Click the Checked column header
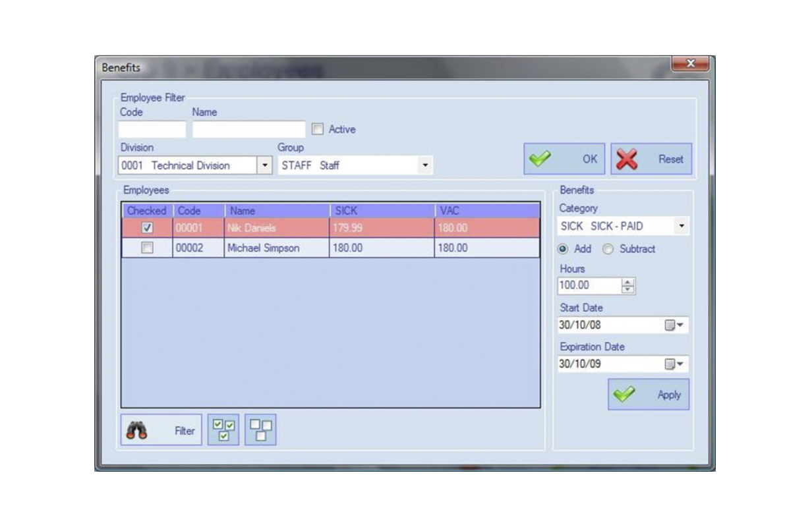Screen dimensions: 812x527 tap(147, 211)
